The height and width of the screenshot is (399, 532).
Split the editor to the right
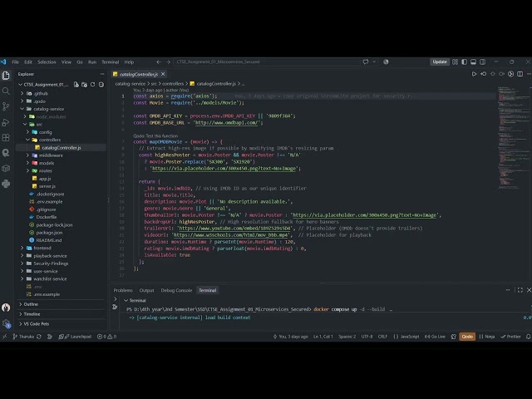point(520,74)
